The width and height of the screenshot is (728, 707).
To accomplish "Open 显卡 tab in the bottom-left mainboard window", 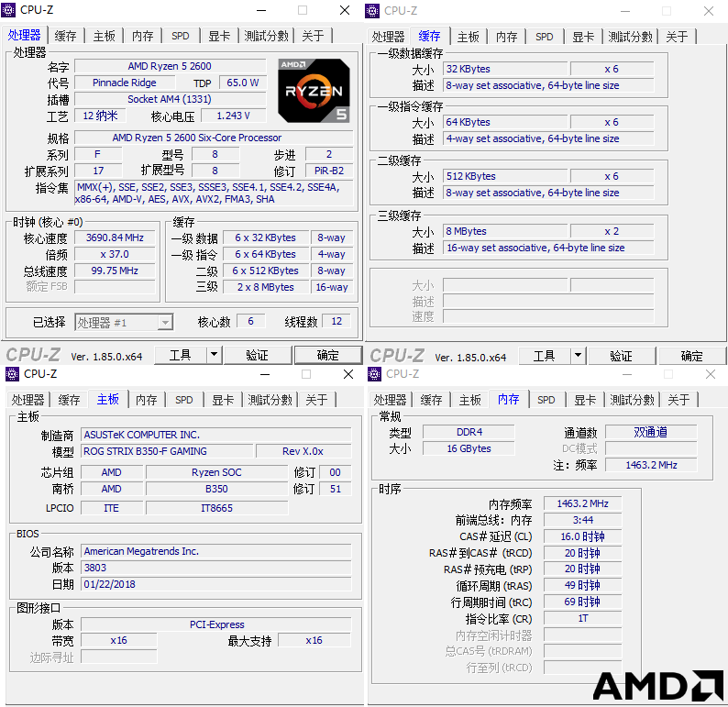I will click(x=223, y=400).
